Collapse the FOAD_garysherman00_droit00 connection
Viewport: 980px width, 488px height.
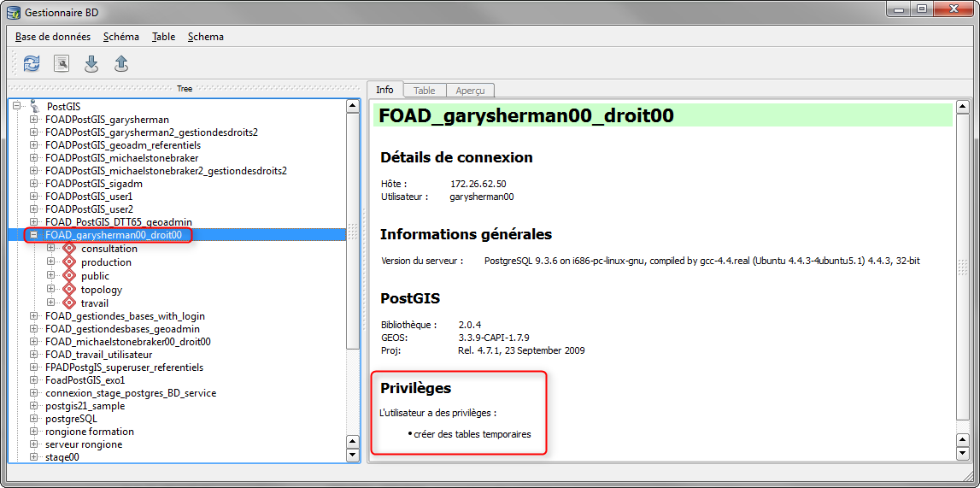pos(34,234)
